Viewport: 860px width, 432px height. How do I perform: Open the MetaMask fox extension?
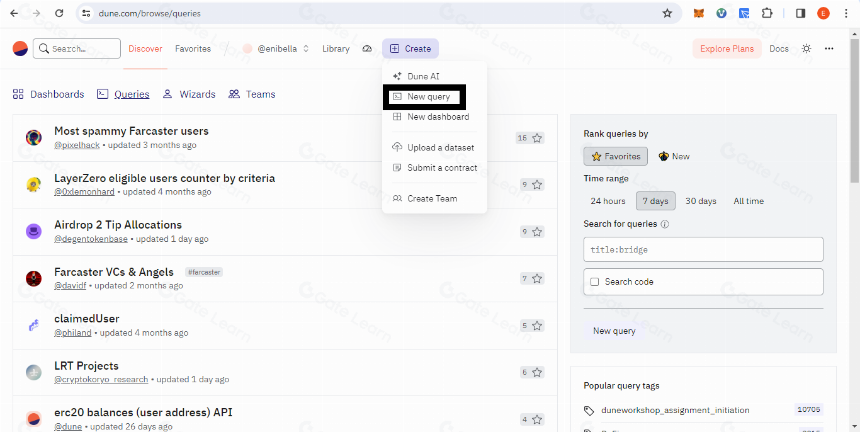698,13
